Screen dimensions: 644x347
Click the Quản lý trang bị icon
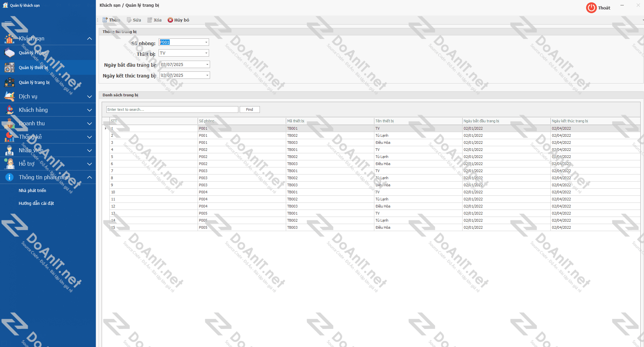[9, 82]
